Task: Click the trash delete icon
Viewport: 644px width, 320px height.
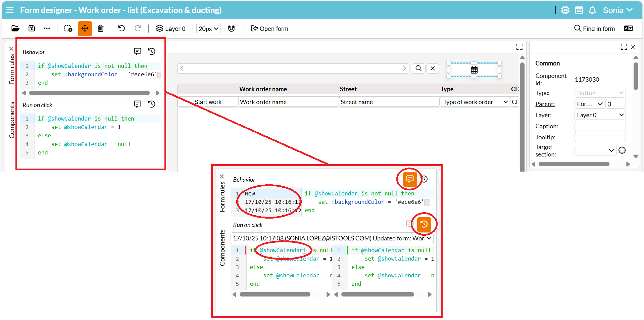Action: click(x=100, y=29)
